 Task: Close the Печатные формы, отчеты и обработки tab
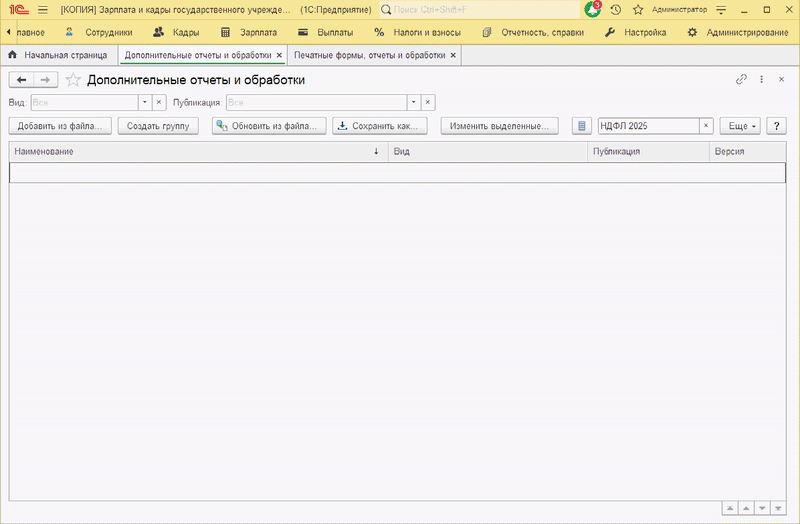pyautogui.click(x=453, y=55)
